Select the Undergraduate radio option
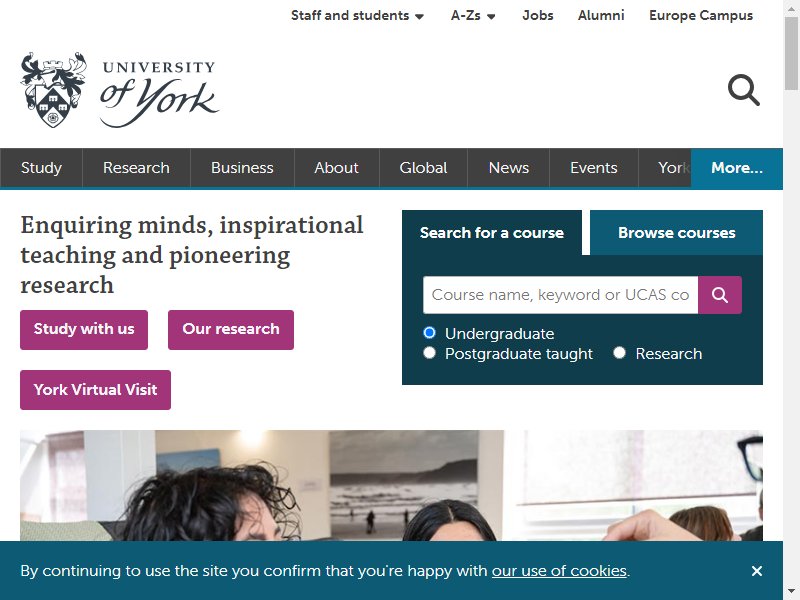The width and height of the screenshot is (800, 600). [430, 333]
